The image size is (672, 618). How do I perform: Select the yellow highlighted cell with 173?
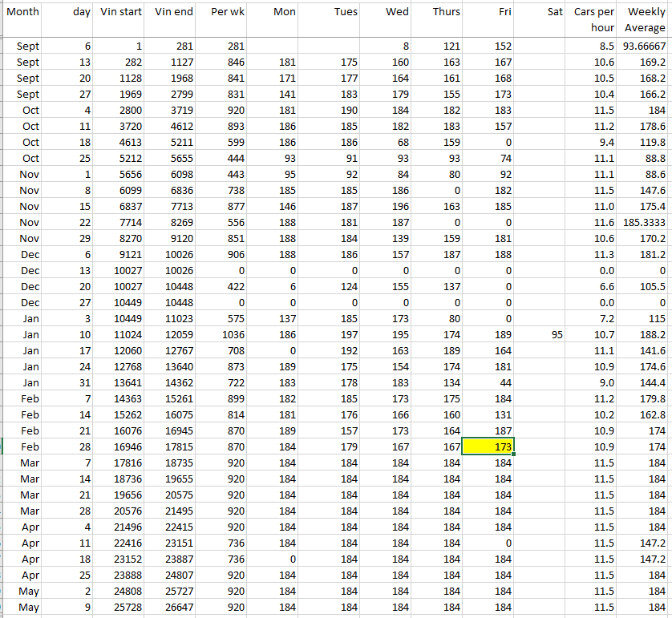(x=488, y=446)
